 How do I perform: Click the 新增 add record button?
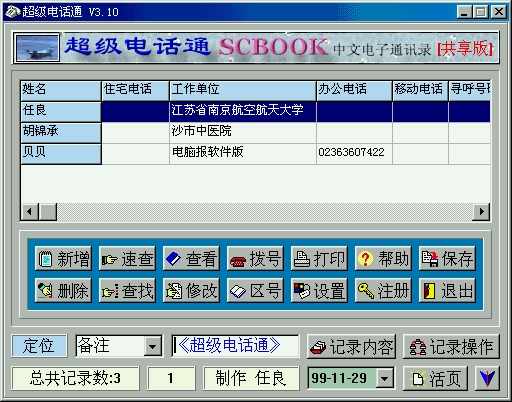click(63, 258)
